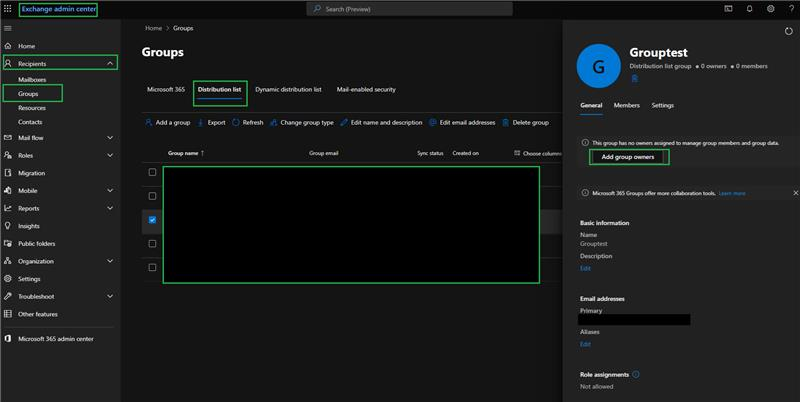
Task: Open Choose columns option
Action: (x=538, y=153)
